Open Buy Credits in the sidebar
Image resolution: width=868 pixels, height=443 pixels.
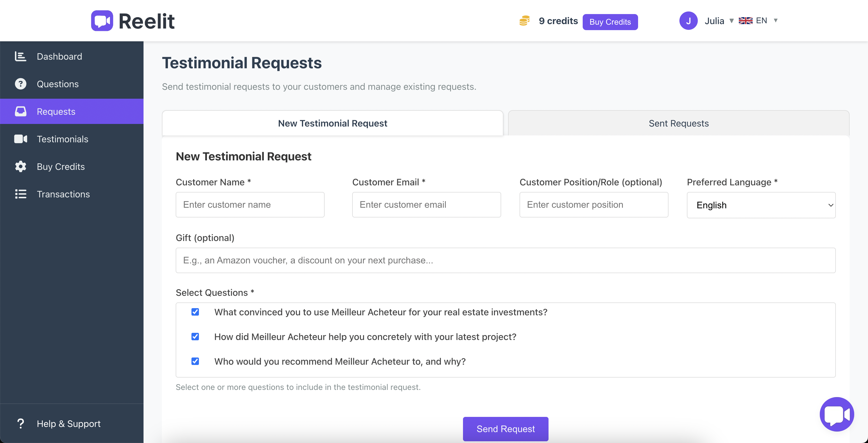click(x=72, y=166)
